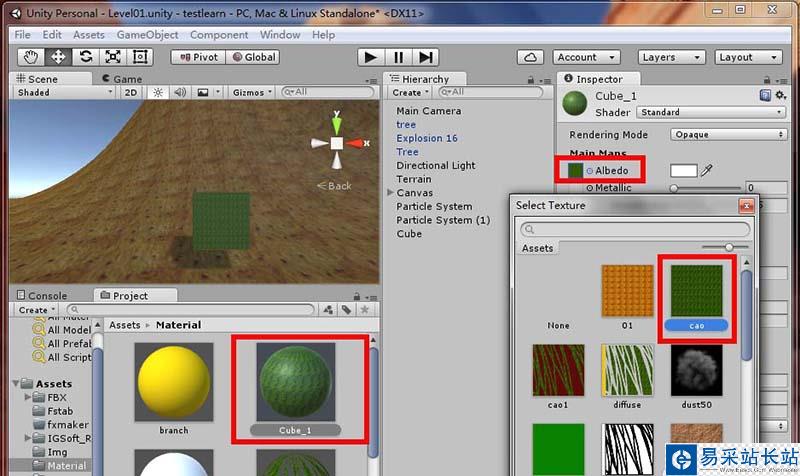Screen dimensions: 800x476
Task: Open the Window menu
Action: click(280, 35)
